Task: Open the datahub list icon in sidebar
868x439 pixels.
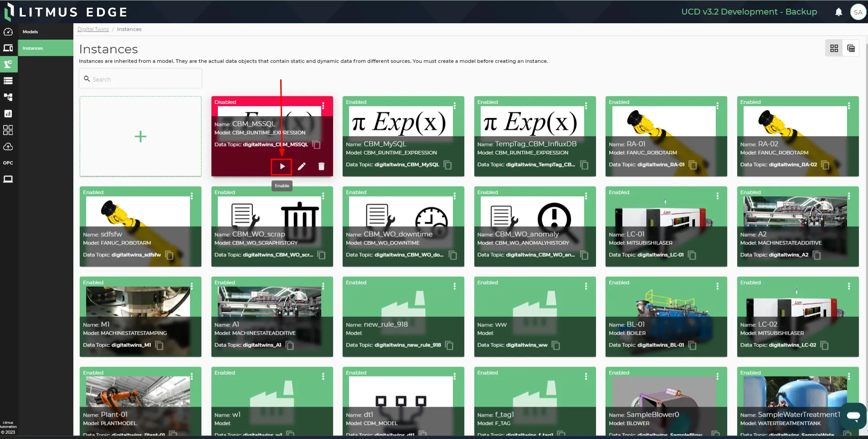Action: coord(8,81)
